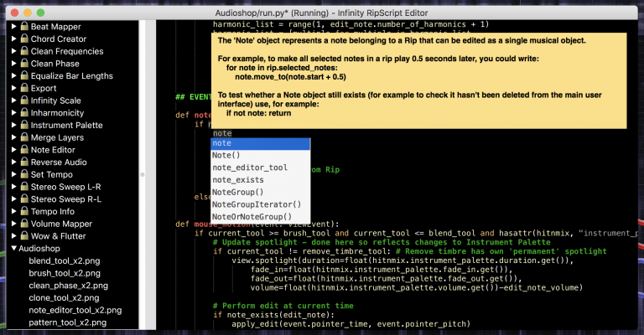Select the Clean Phase script label
Screen dimensions: 644x335
pos(55,64)
